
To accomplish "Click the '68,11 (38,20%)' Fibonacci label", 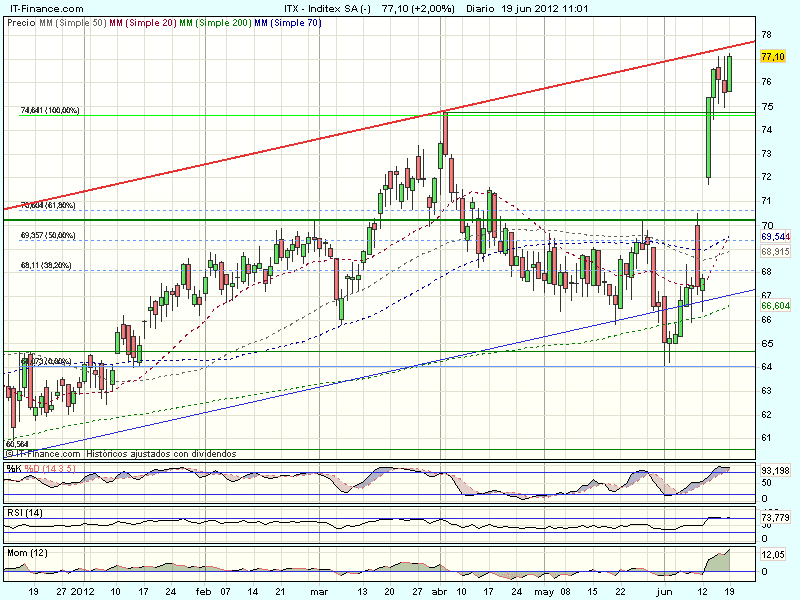I will click(46, 265).
